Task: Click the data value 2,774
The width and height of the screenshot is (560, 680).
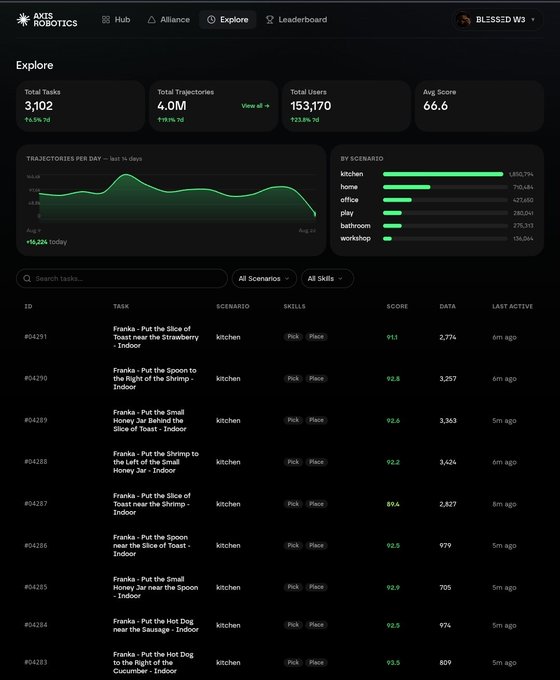Action: pos(448,337)
